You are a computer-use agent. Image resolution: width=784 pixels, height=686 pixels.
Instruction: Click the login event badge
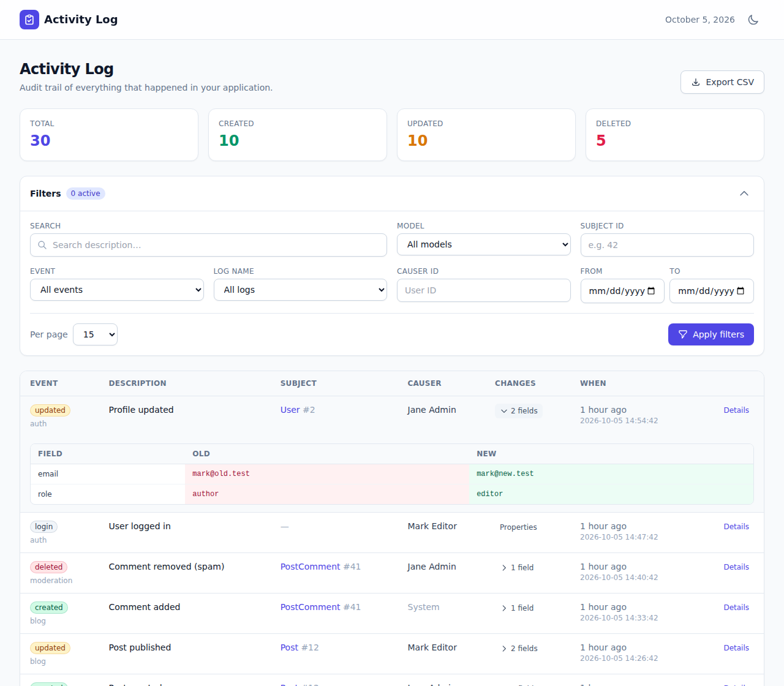(x=43, y=527)
